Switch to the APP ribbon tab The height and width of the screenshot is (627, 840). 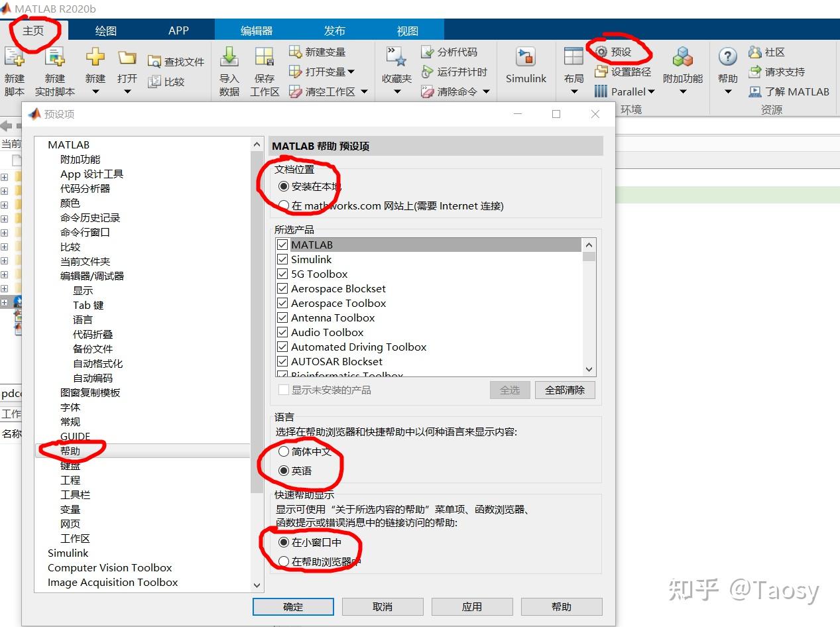(x=178, y=30)
